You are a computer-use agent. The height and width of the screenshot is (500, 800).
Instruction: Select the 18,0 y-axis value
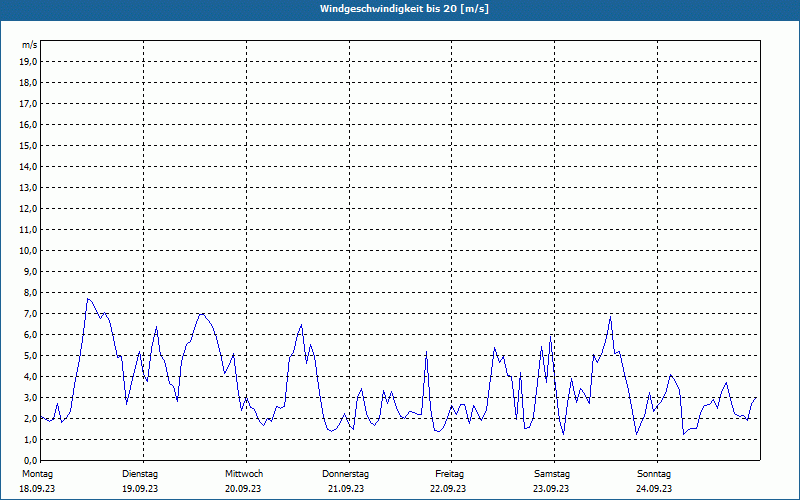[29, 83]
